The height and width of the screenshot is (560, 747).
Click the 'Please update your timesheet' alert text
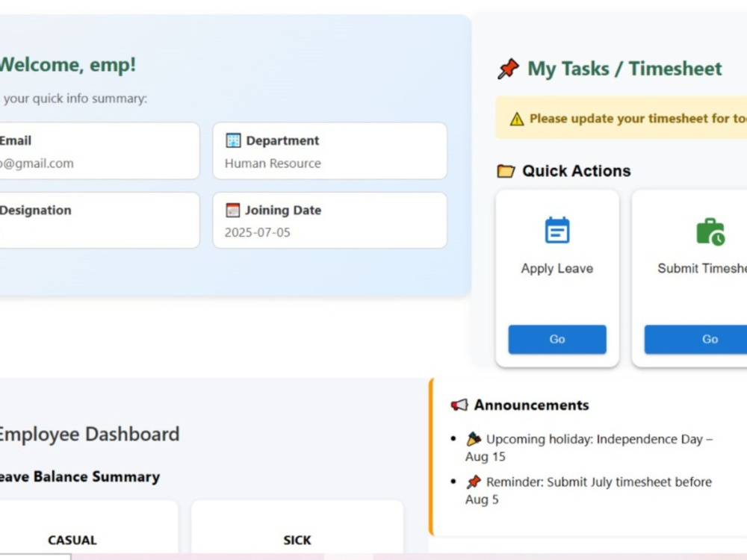tap(638, 119)
